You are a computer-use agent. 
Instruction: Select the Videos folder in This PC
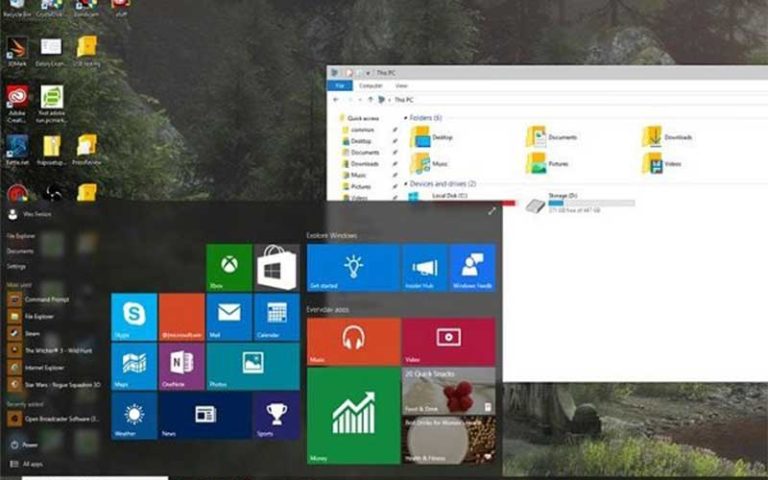coord(662,164)
